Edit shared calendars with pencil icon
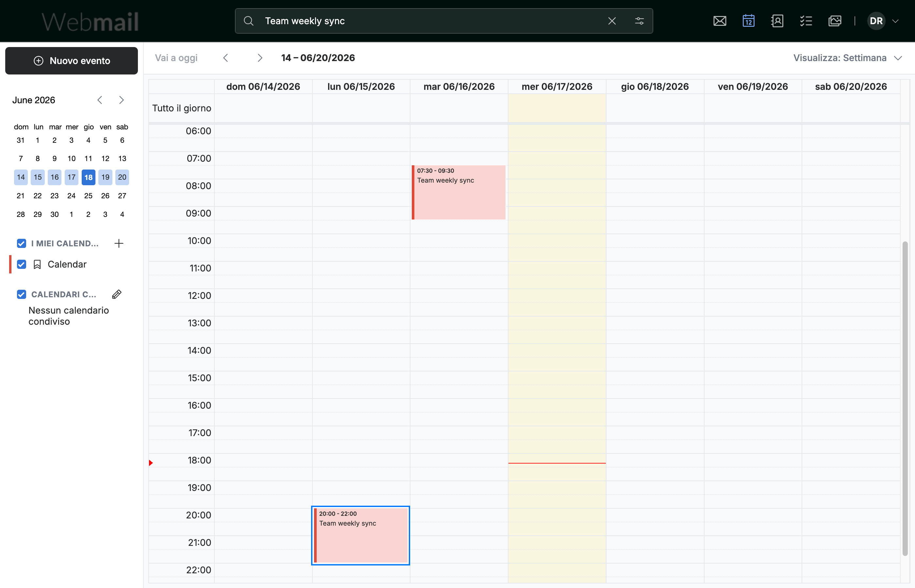Image resolution: width=915 pixels, height=588 pixels. [117, 294]
